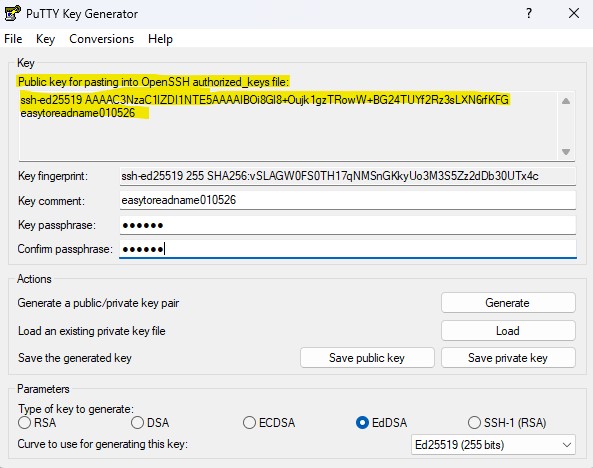The image size is (593, 468).
Task: Click the 'Key passphrase:' label
Action: (57, 225)
